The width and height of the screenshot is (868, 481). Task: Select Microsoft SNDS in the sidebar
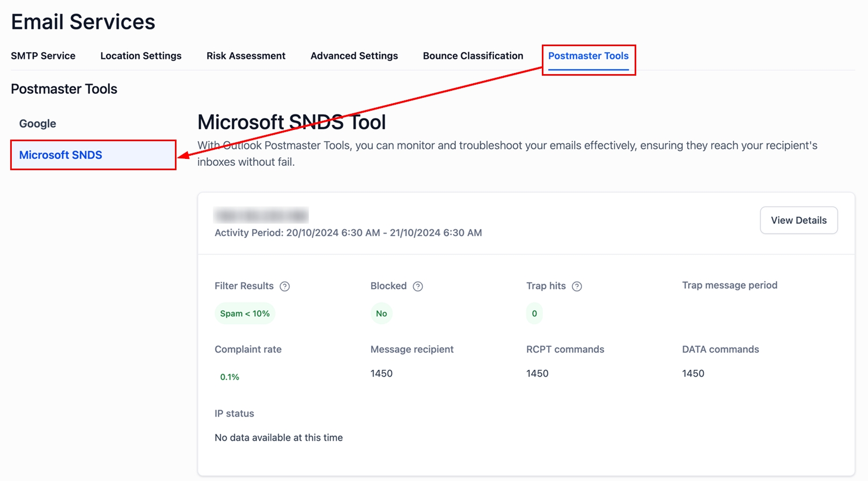[61, 155]
